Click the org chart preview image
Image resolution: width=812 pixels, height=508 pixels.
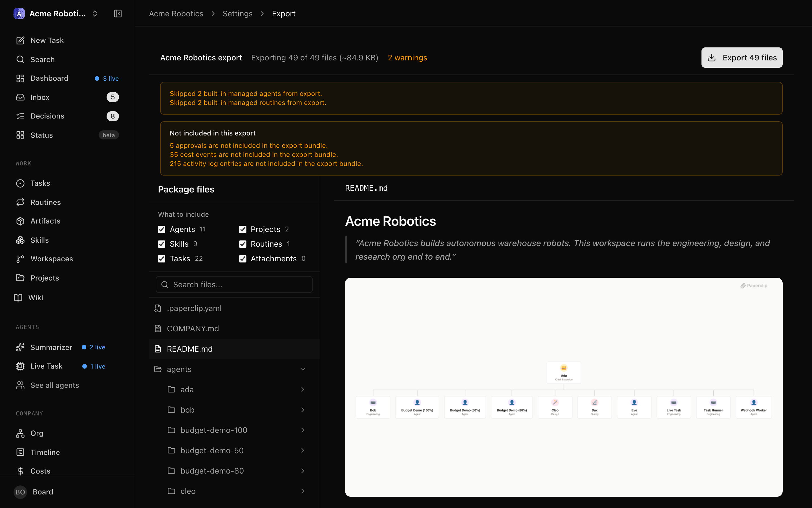coord(564,387)
